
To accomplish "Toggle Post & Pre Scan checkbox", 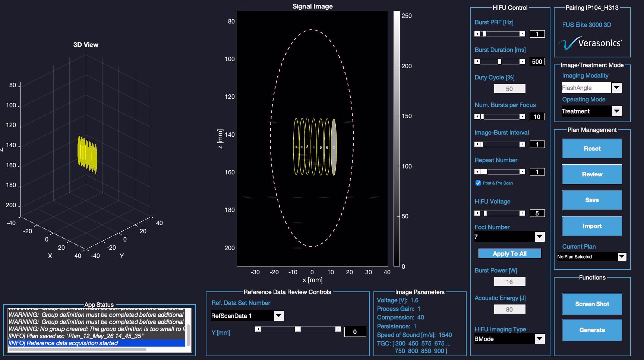I will coord(478,183).
